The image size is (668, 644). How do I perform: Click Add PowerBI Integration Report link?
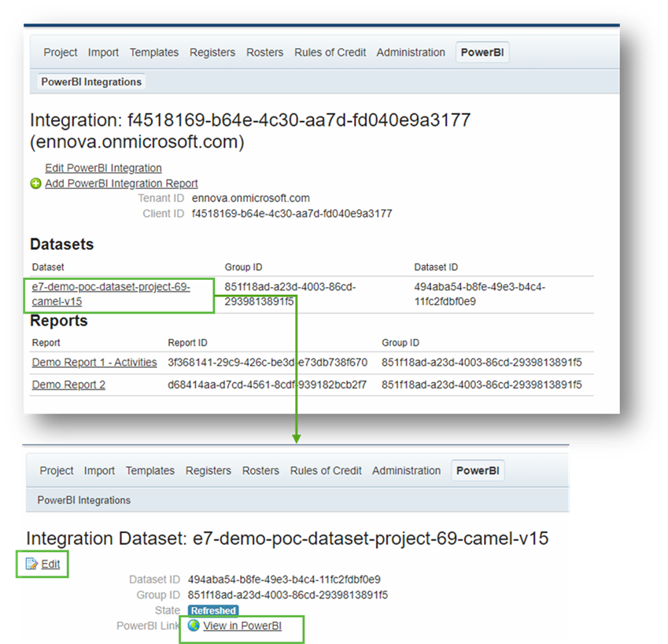(121, 183)
